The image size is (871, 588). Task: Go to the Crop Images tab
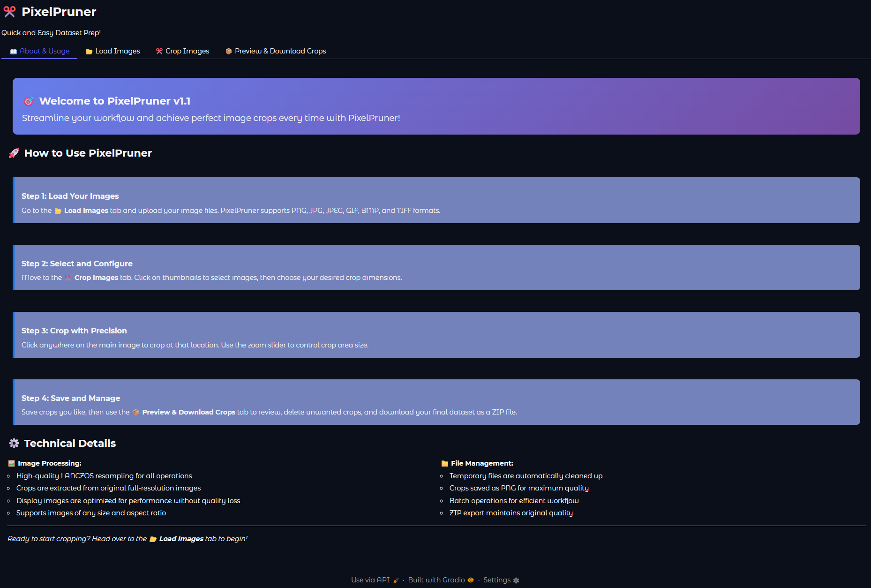tap(183, 51)
